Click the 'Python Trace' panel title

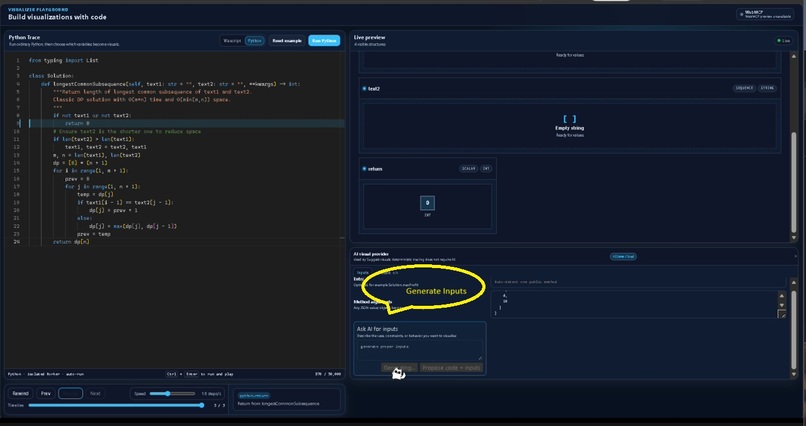click(x=24, y=38)
